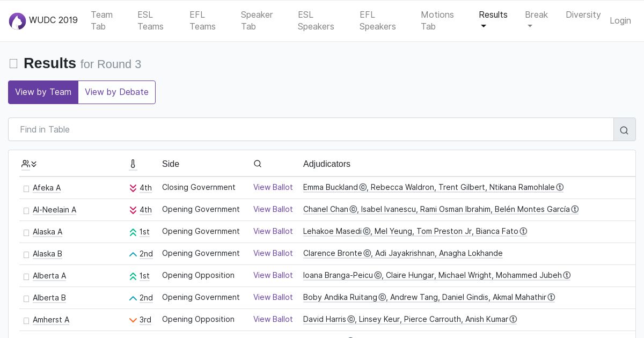Open the ESL Teams page
This screenshot has width=644, height=338.
(150, 20)
